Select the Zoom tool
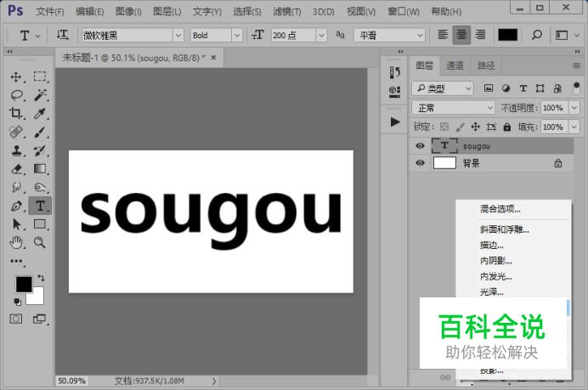The height and width of the screenshot is (390, 588). pyautogui.click(x=40, y=243)
